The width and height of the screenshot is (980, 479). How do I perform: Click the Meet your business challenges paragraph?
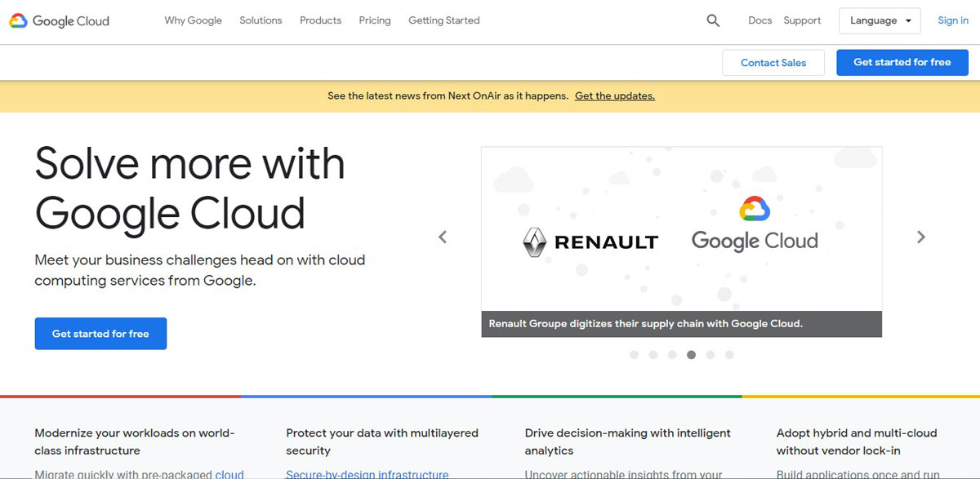click(200, 270)
